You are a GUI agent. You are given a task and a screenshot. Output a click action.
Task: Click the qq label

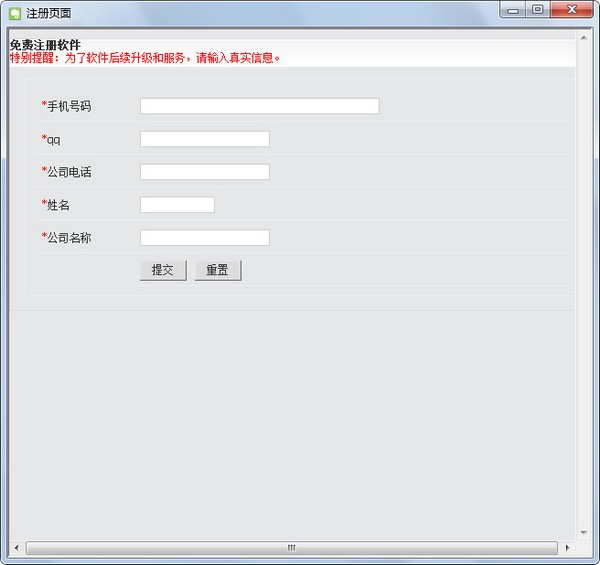click(x=54, y=140)
